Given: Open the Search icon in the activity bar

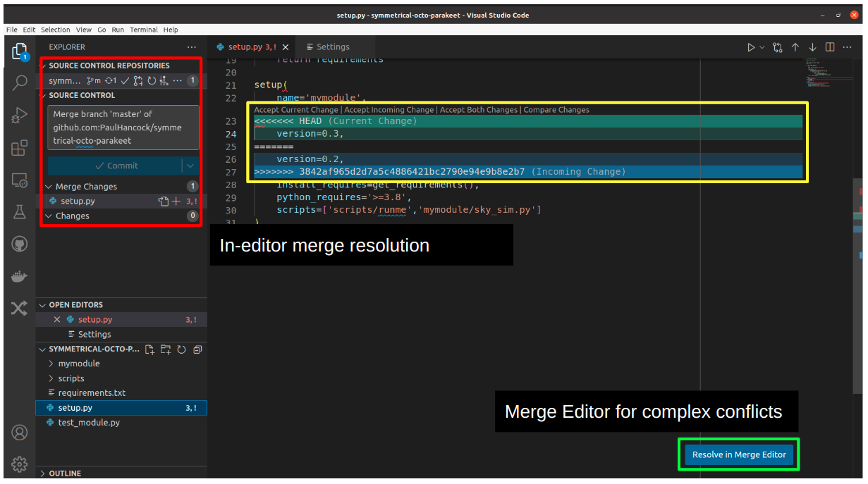Looking at the screenshot, I should pos(19,81).
